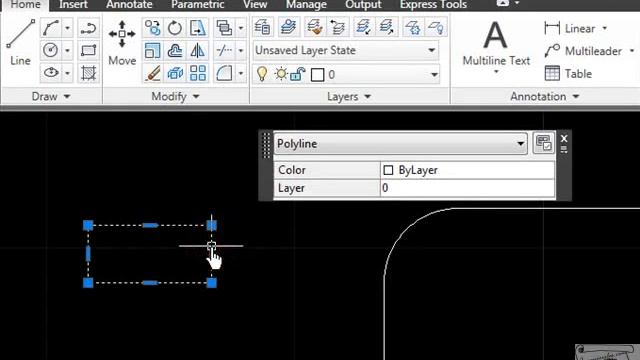This screenshot has width=640, height=360.
Task: Toggle layer 0 lock padlock icon
Action: (298, 74)
